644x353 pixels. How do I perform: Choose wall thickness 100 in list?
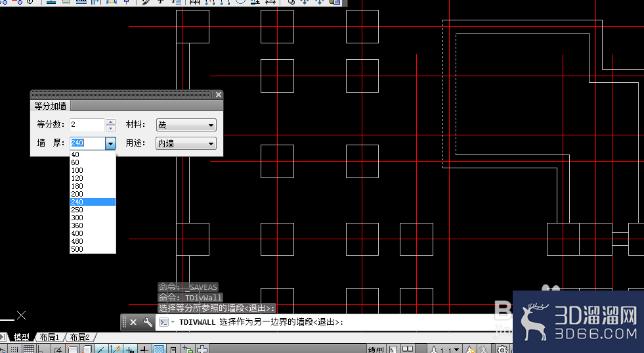(x=93, y=170)
